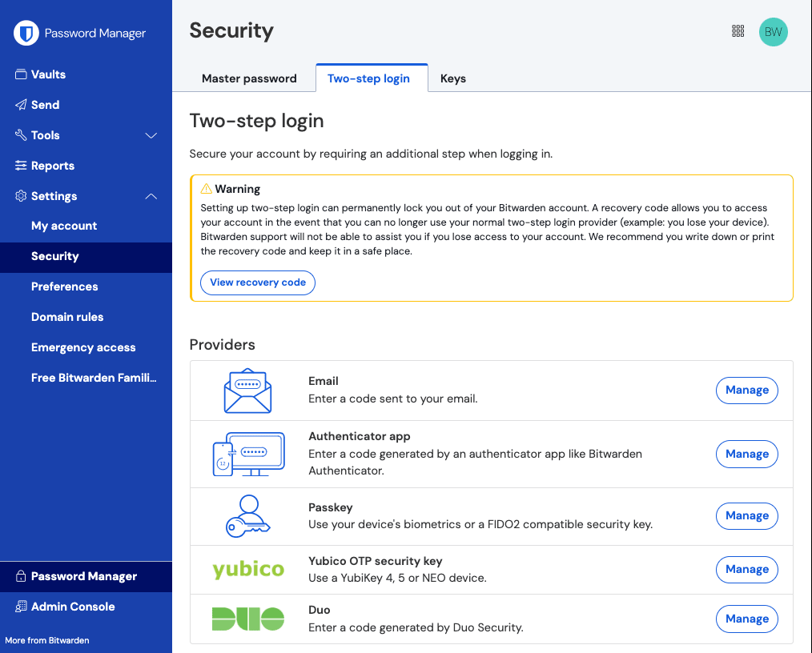812x653 pixels.
Task: Collapse the Settings submenu
Action: 54,195
